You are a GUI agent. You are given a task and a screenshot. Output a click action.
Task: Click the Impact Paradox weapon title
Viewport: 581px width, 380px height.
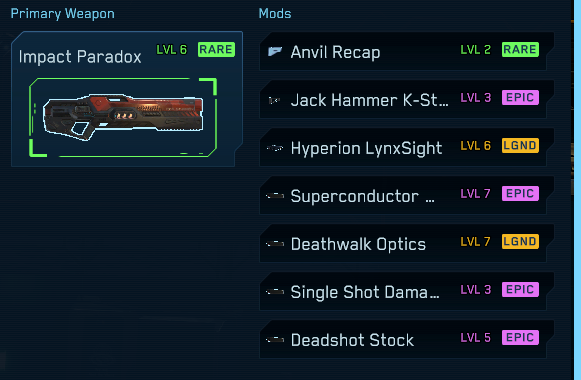point(80,57)
